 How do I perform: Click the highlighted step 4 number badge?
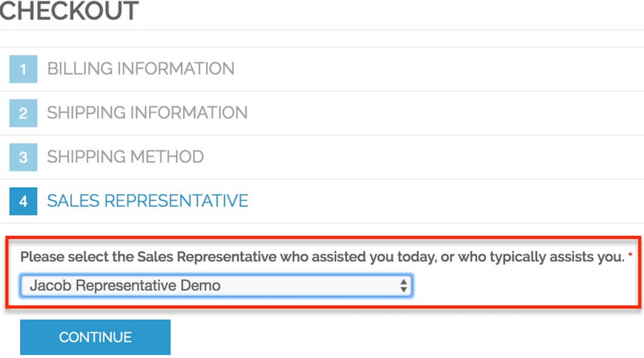[23, 201]
